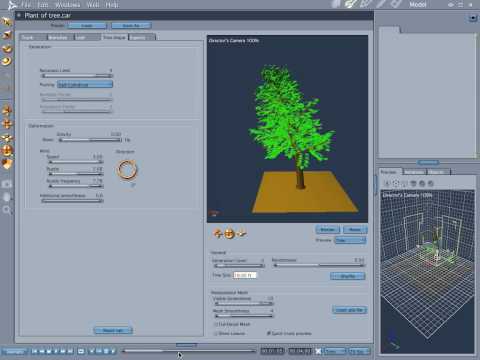Image resolution: width=480 pixels, height=360 pixels.
Task: Open the Edit menu
Action: click(x=43, y=5)
